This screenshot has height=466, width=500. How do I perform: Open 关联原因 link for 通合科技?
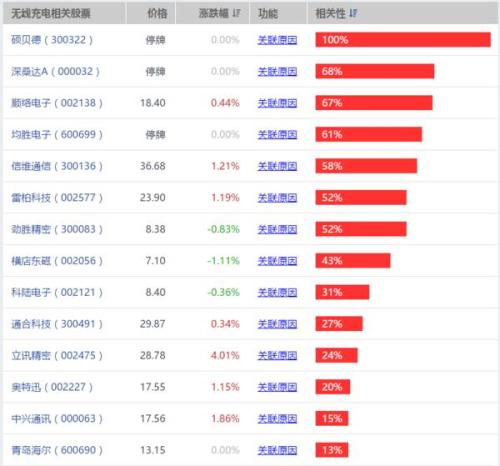tap(277, 324)
